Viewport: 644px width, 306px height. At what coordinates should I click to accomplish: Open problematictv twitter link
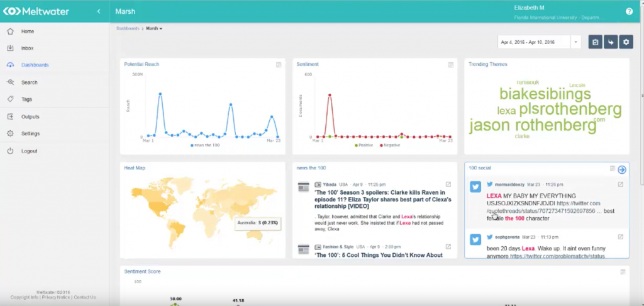558,256
